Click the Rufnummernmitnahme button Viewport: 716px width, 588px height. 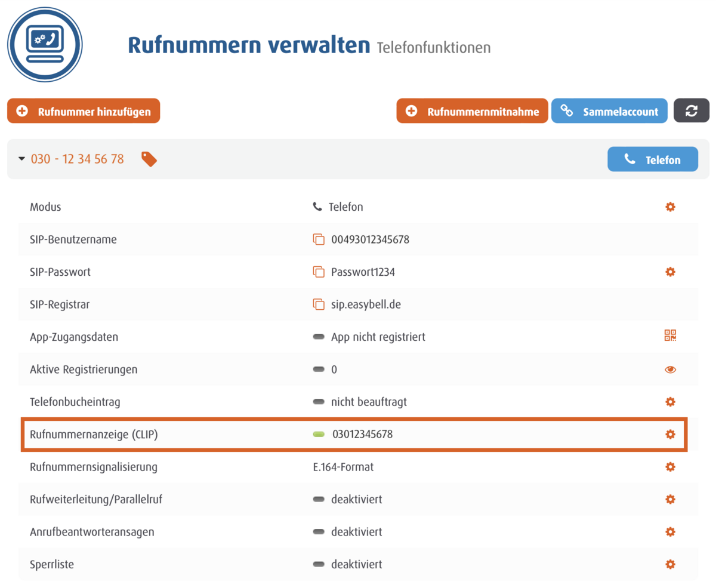coord(472,111)
